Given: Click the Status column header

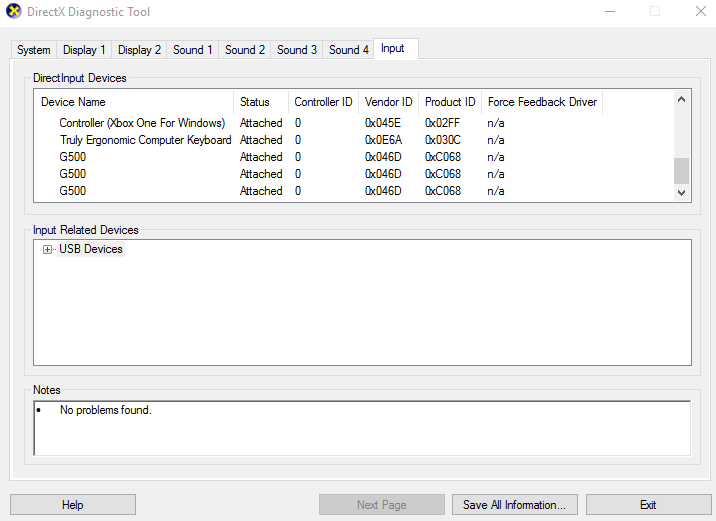Looking at the screenshot, I should 261,102.
